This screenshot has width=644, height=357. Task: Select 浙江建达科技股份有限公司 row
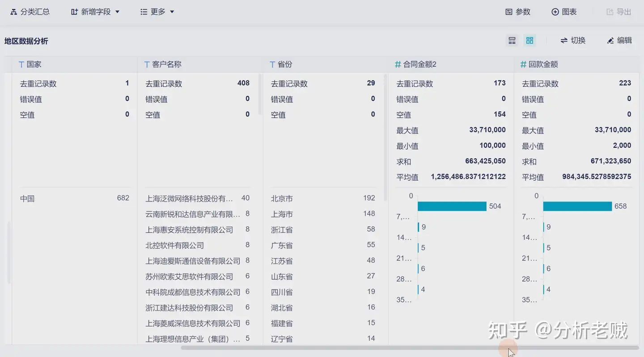coord(197,308)
